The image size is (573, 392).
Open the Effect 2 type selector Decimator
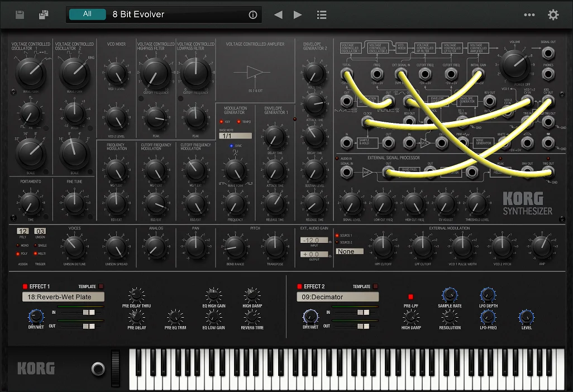click(x=337, y=297)
